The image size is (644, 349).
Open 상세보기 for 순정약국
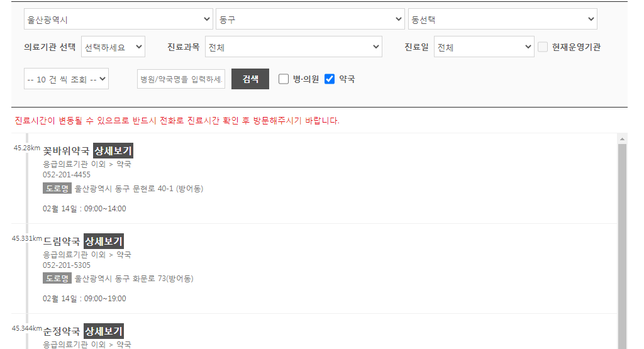click(x=104, y=331)
